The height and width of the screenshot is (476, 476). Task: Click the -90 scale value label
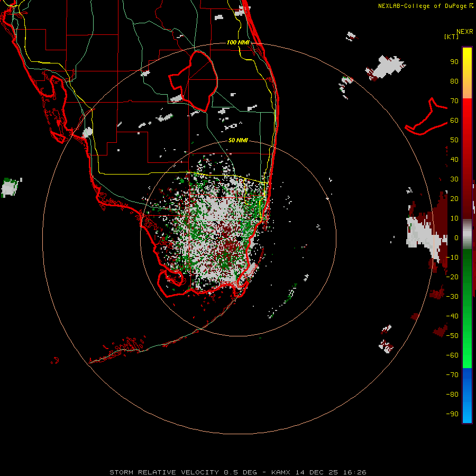click(452, 414)
